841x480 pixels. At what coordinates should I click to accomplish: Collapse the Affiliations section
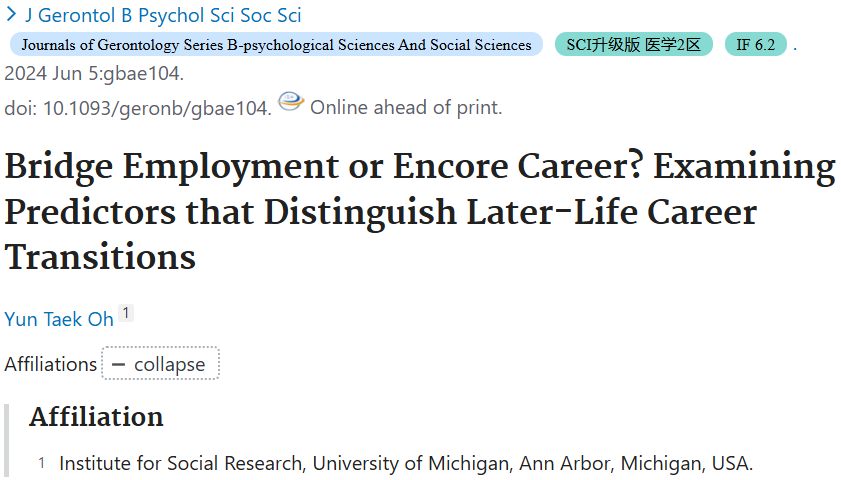click(160, 364)
